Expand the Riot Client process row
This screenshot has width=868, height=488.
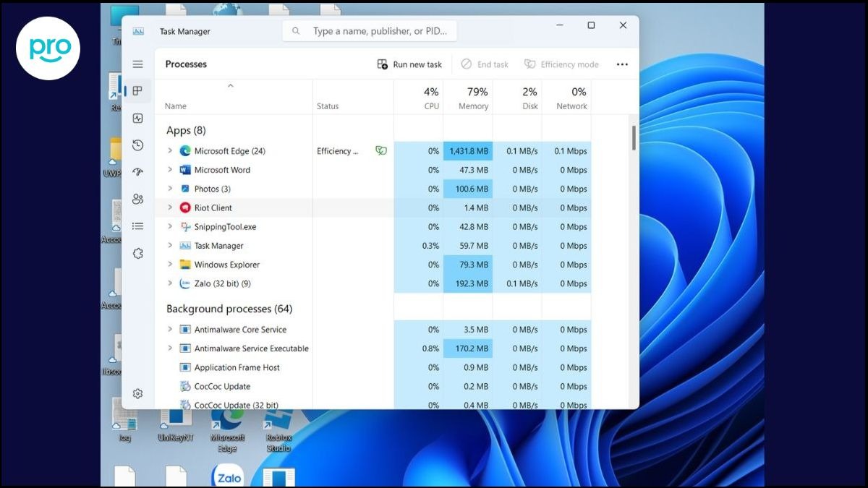click(x=170, y=207)
